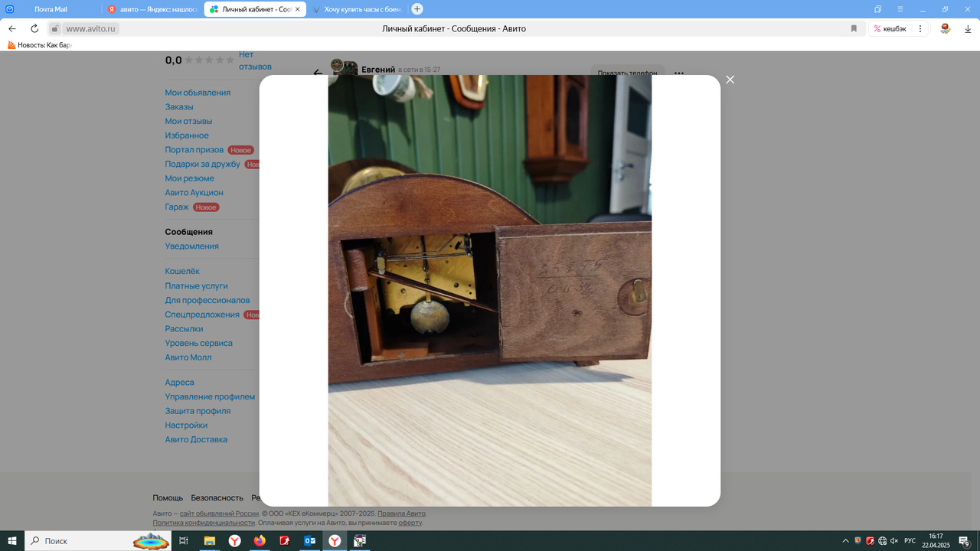This screenshot has height=551, width=980.
Task: Open Заказы in the sidebar
Action: coord(179,107)
